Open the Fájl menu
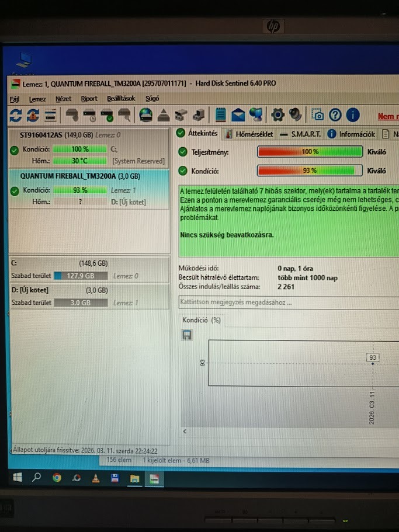 (14, 99)
